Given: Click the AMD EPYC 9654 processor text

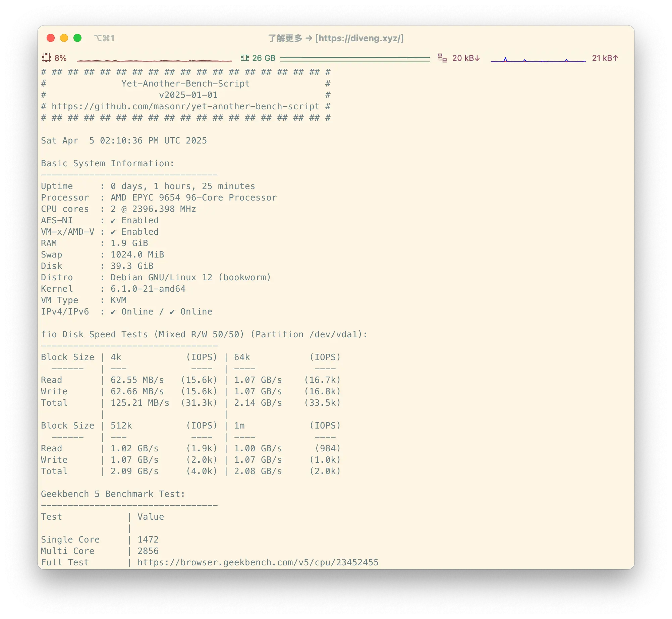Looking at the screenshot, I should tap(194, 198).
